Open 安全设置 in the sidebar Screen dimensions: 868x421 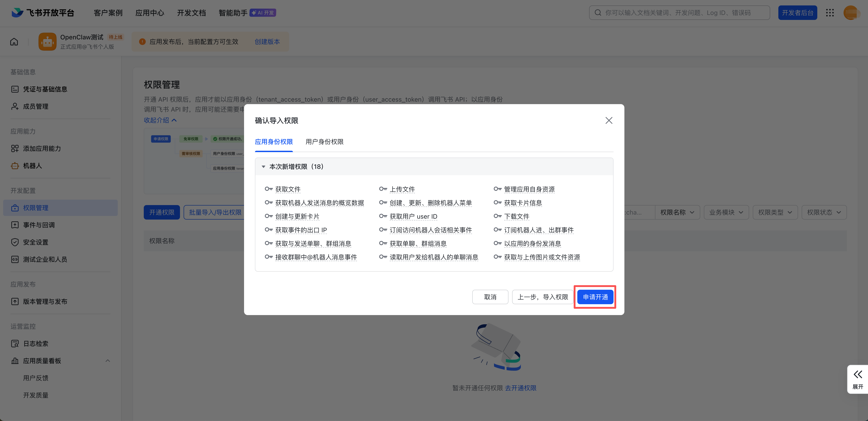tap(35, 242)
